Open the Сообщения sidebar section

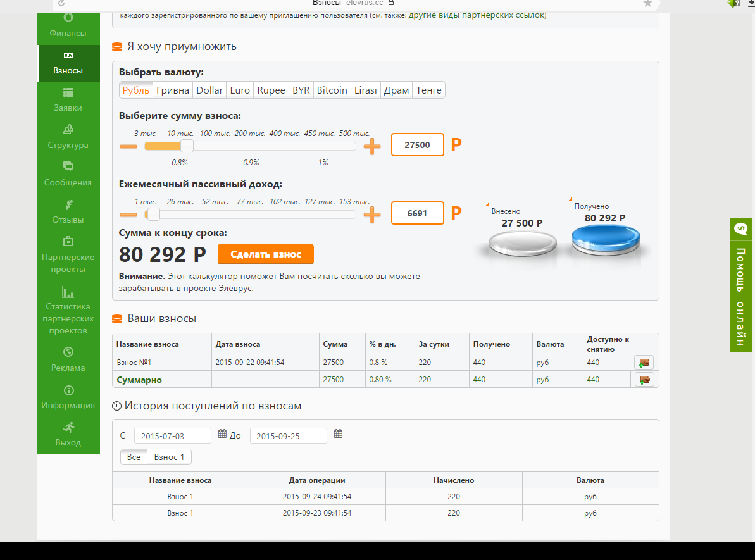tap(68, 174)
